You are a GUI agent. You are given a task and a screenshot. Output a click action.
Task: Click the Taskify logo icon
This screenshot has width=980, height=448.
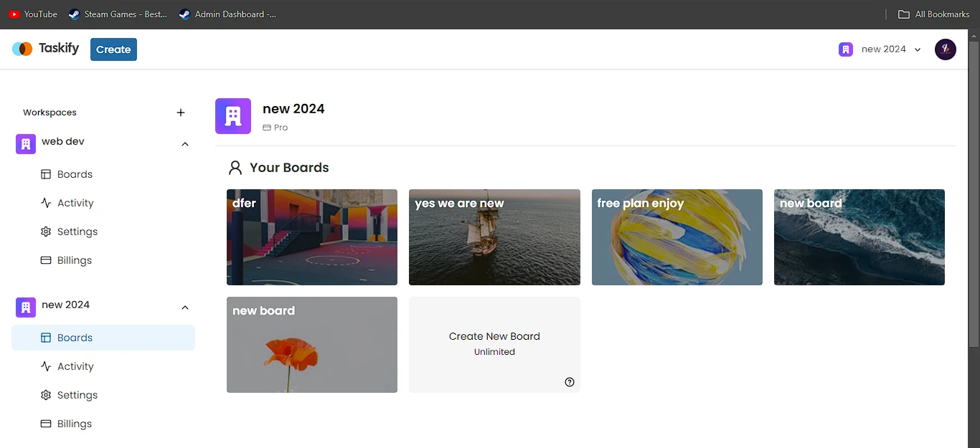pyautogui.click(x=22, y=49)
